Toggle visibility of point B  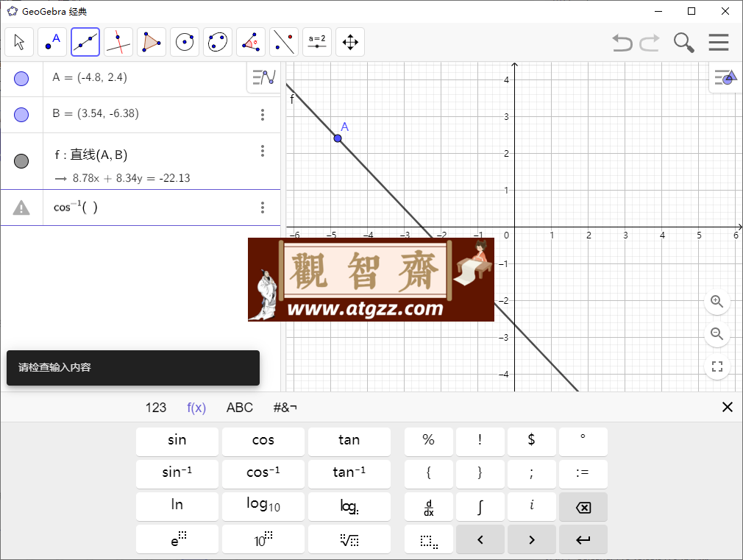coord(21,115)
